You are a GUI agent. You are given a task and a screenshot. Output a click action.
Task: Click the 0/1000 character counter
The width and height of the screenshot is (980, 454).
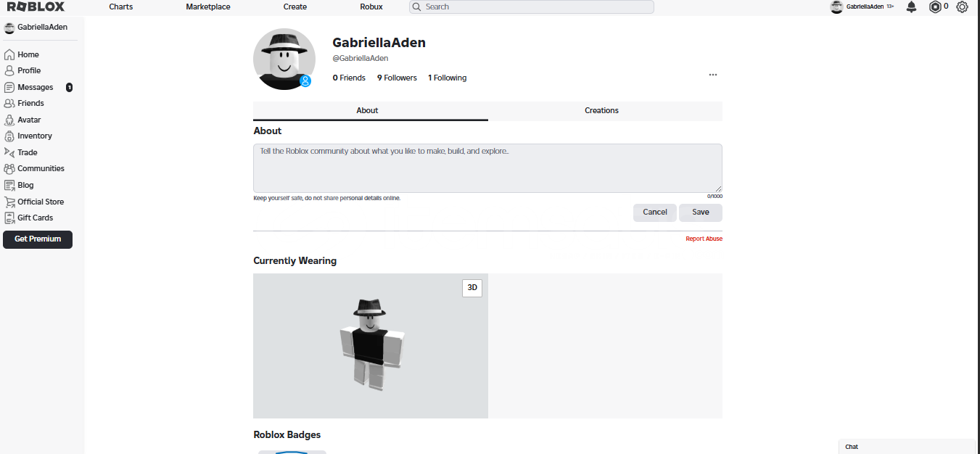pyautogui.click(x=715, y=196)
